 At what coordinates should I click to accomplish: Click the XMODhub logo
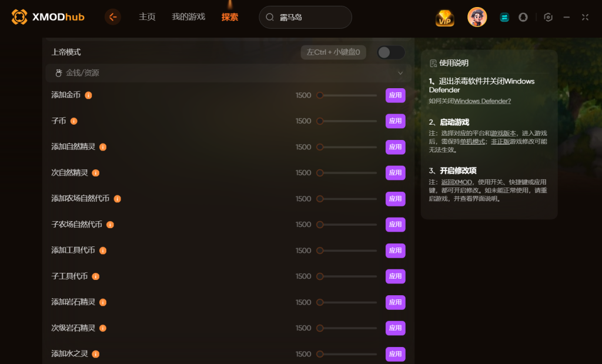pos(48,17)
